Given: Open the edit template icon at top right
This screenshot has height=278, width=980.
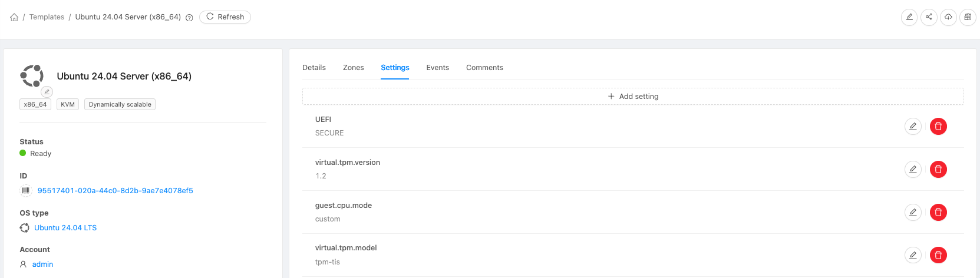Looking at the screenshot, I should click(x=909, y=17).
